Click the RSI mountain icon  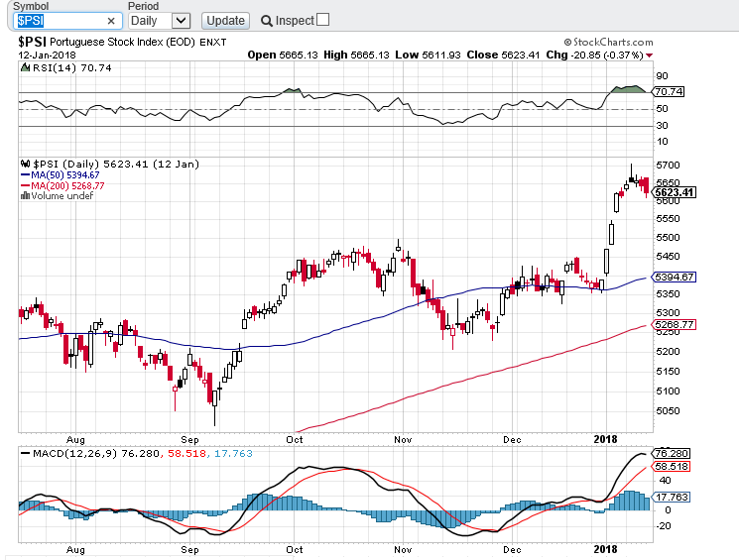pyautogui.click(x=26, y=67)
